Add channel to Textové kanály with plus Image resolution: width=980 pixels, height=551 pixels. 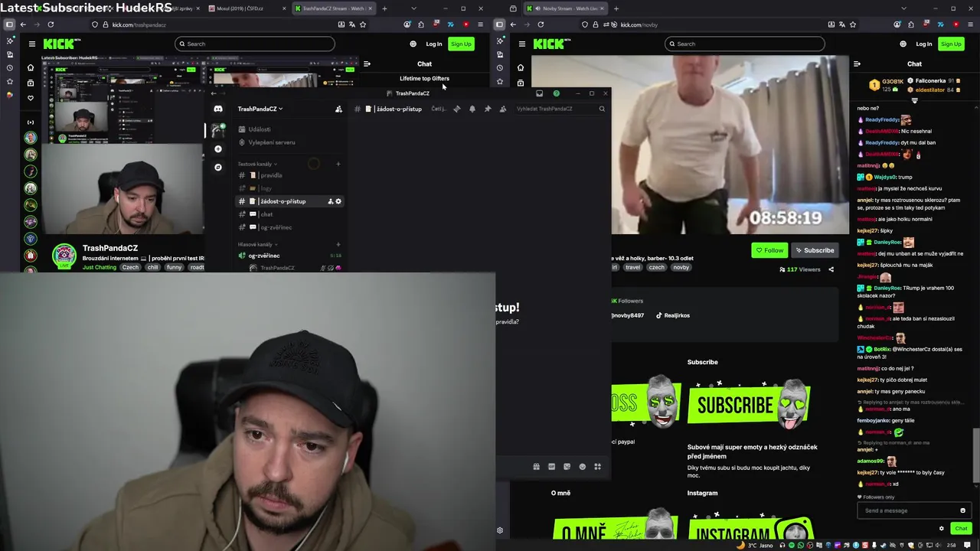pos(338,164)
